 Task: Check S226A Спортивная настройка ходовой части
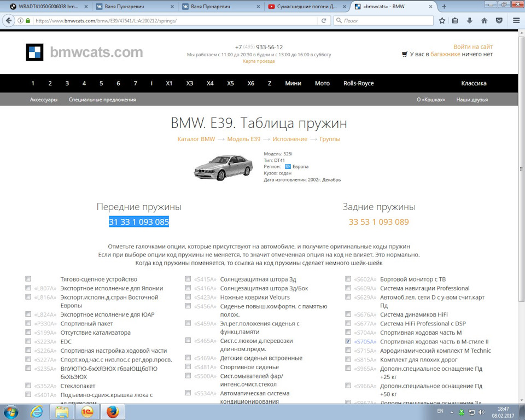pyautogui.click(x=28, y=351)
